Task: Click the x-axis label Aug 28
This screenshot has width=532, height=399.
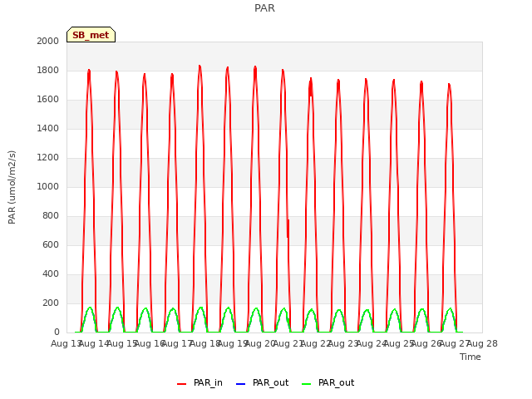Action: [482, 343]
